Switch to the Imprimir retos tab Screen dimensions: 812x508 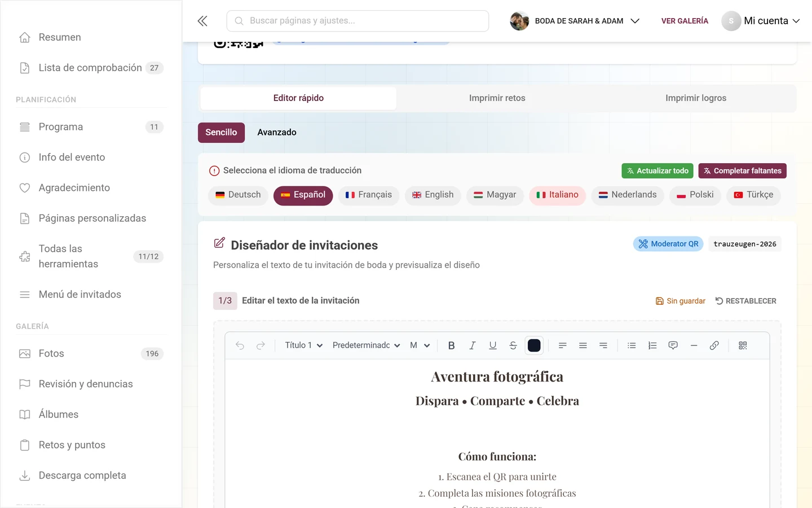tap(497, 98)
